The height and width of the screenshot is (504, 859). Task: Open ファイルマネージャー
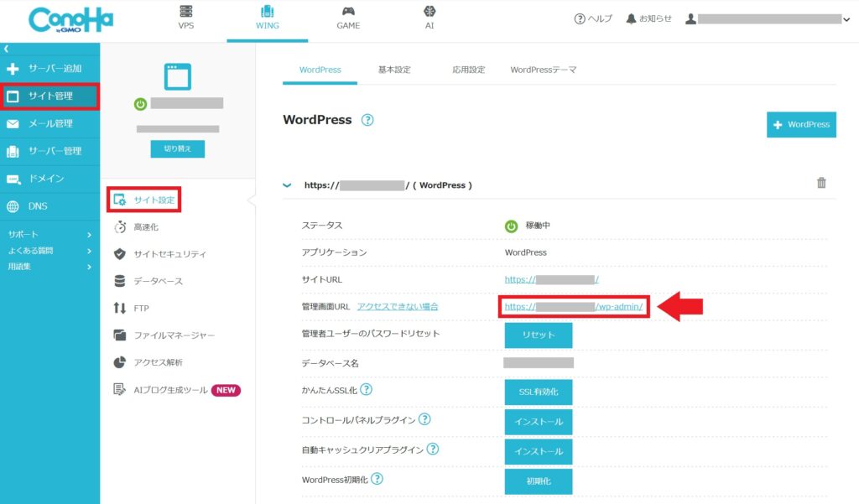pyautogui.click(x=164, y=335)
